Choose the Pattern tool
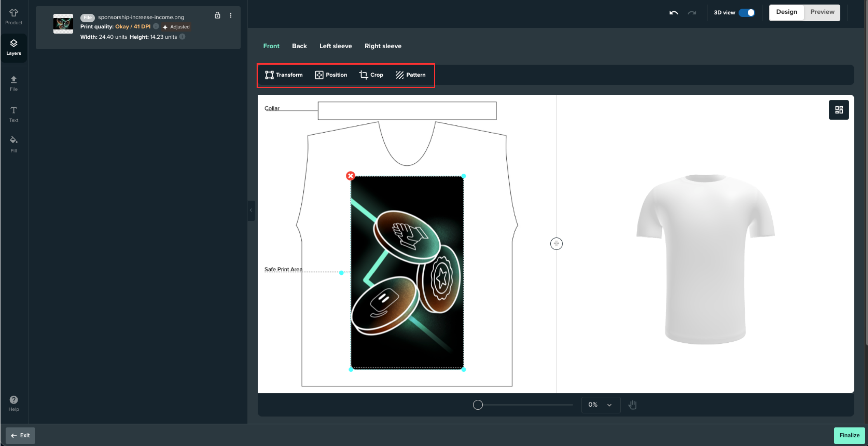868x446 pixels. pyautogui.click(x=410, y=75)
